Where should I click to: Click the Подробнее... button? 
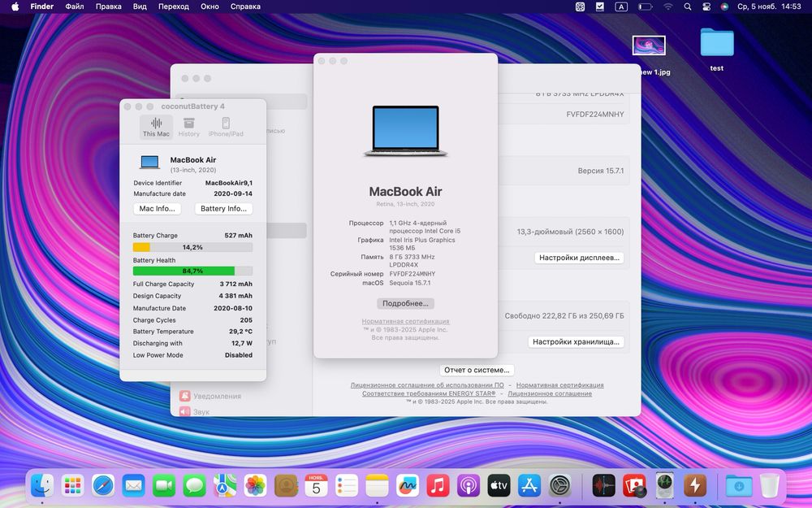point(405,303)
